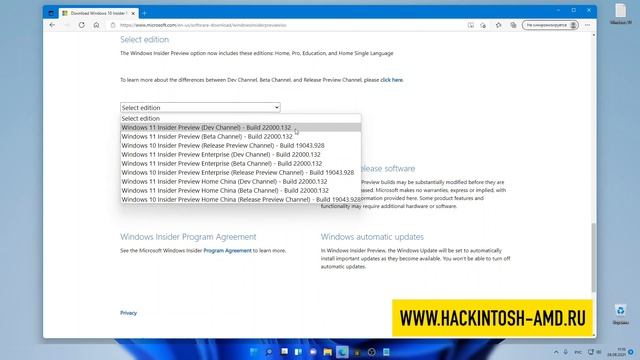Open the Privacy link at page bottom
The height and width of the screenshot is (360, 640).
pos(129,313)
